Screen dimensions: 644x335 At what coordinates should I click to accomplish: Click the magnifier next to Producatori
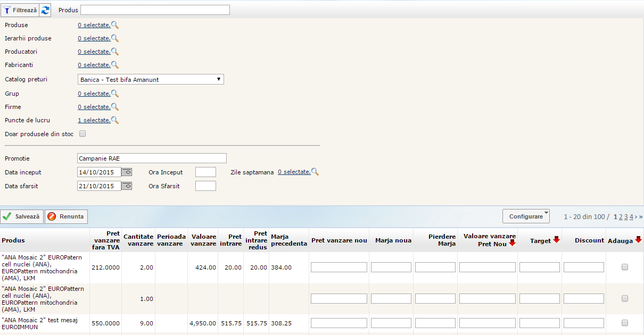pos(114,52)
